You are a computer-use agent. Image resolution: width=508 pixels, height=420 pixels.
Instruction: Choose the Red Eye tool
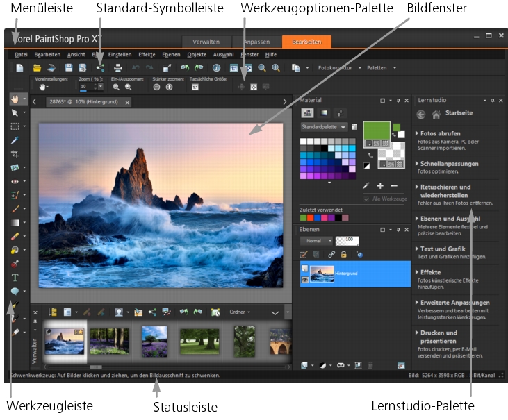click(x=15, y=181)
